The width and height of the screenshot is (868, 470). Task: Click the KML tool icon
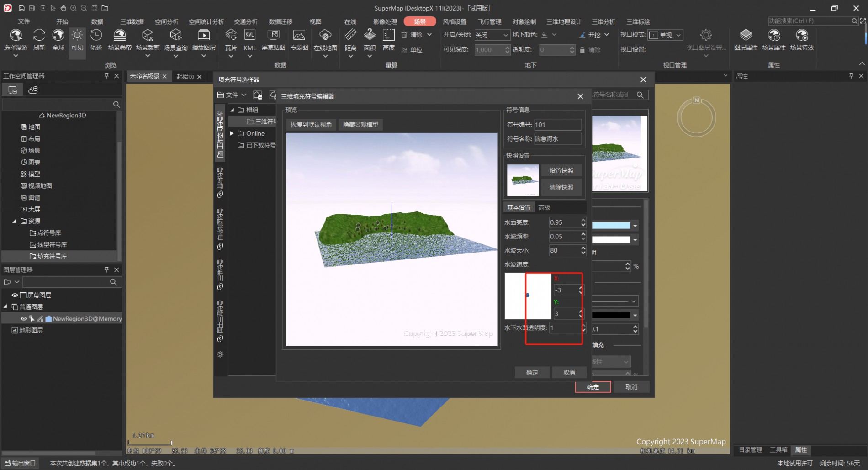click(250, 35)
